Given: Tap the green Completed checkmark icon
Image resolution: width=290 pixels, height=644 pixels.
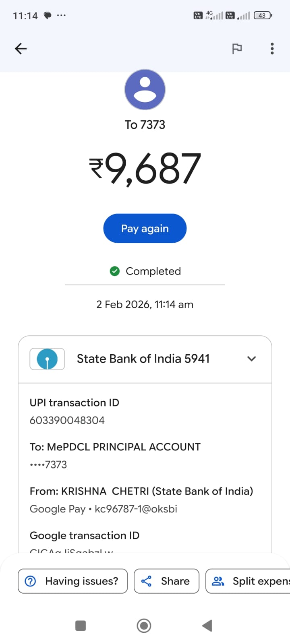Looking at the screenshot, I should (115, 271).
